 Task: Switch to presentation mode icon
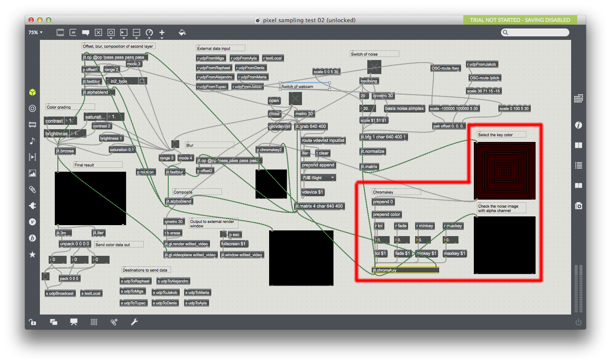coord(74,322)
